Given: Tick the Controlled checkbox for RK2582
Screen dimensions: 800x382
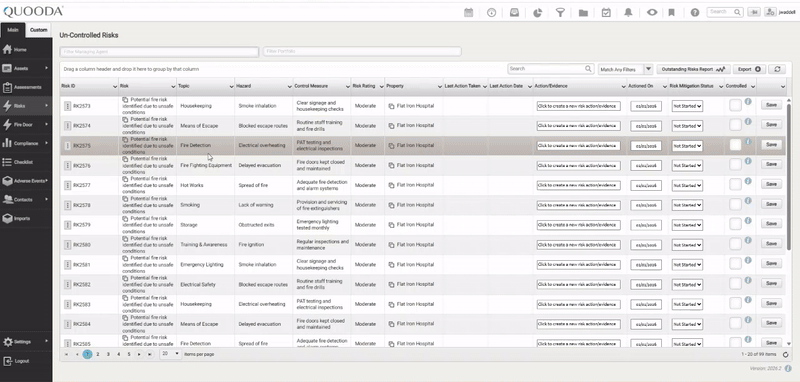Looking at the screenshot, I should (735, 284).
